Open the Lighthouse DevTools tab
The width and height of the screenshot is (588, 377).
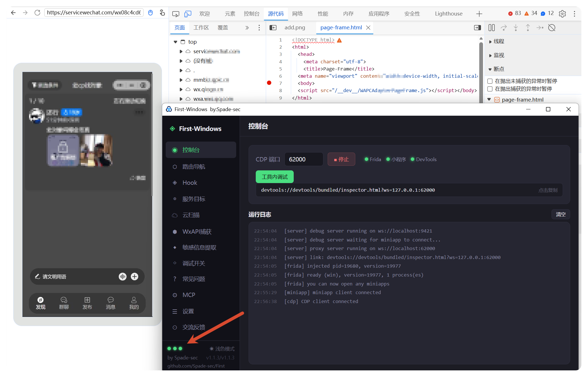point(448,14)
